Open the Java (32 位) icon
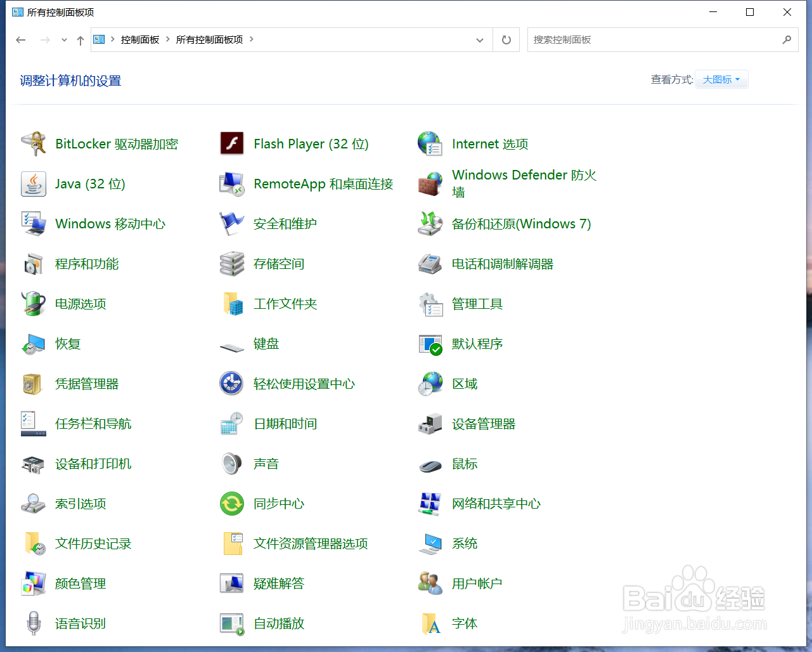The height and width of the screenshot is (652, 812). point(34,184)
